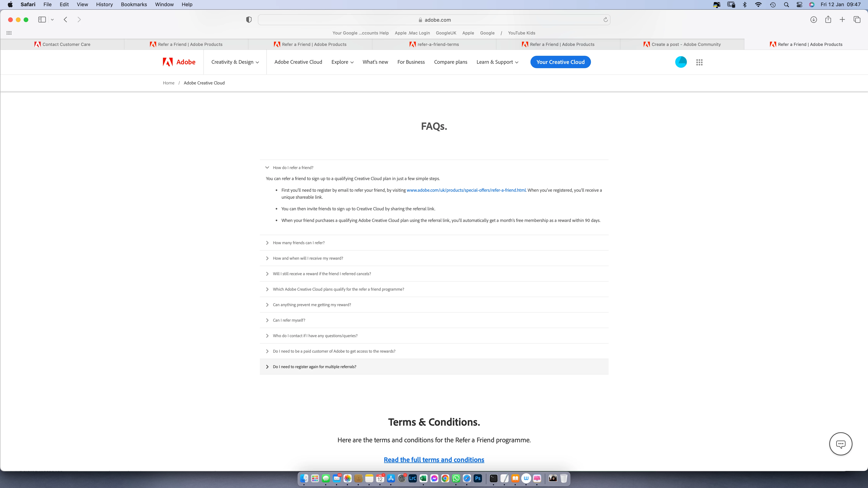Show downloads via toolbar icon
Screen dimensions: 868x488
(813, 20)
